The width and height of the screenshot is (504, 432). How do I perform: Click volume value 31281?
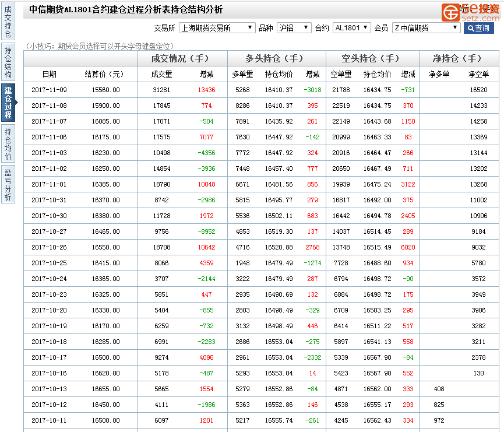(x=161, y=90)
